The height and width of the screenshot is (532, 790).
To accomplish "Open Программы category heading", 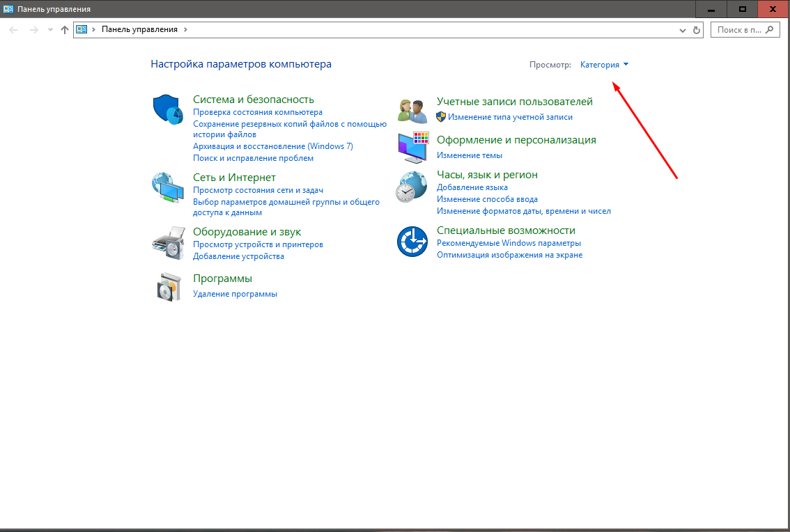I will (222, 279).
